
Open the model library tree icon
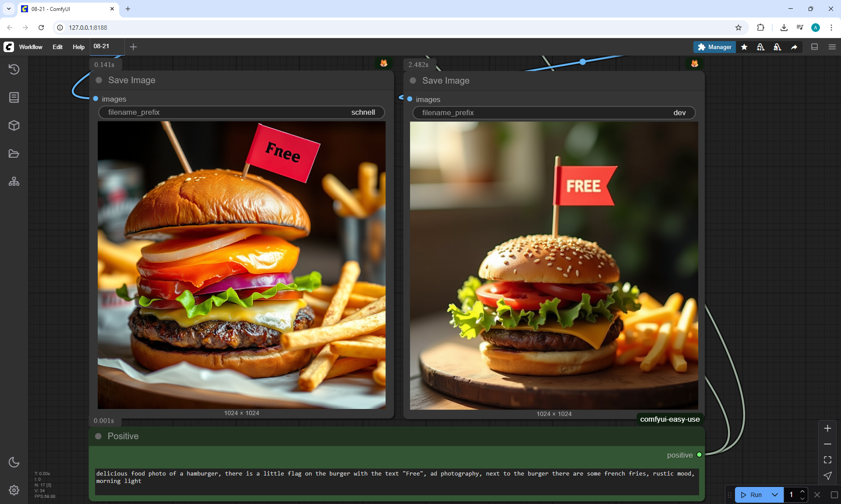14,182
